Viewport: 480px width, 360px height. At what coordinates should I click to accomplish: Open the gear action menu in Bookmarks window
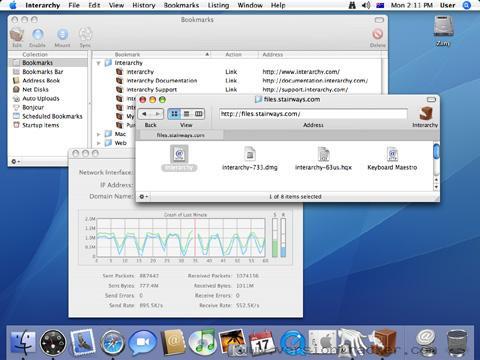[x=15, y=161]
